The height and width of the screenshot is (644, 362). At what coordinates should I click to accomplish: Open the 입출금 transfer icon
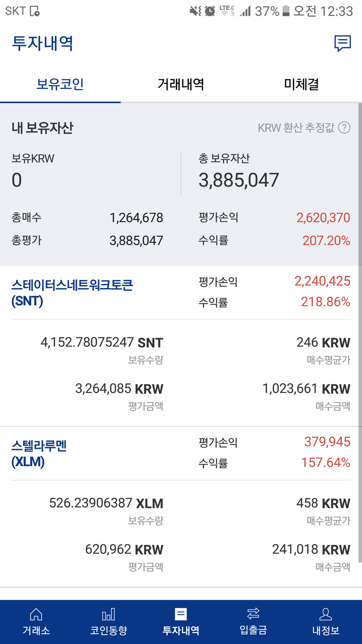click(x=253, y=614)
